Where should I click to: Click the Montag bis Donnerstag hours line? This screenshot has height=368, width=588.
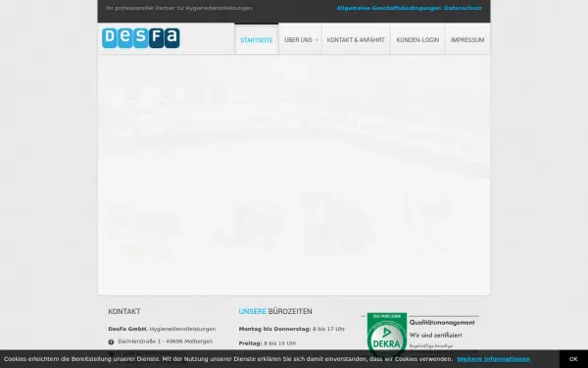click(x=291, y=329)
